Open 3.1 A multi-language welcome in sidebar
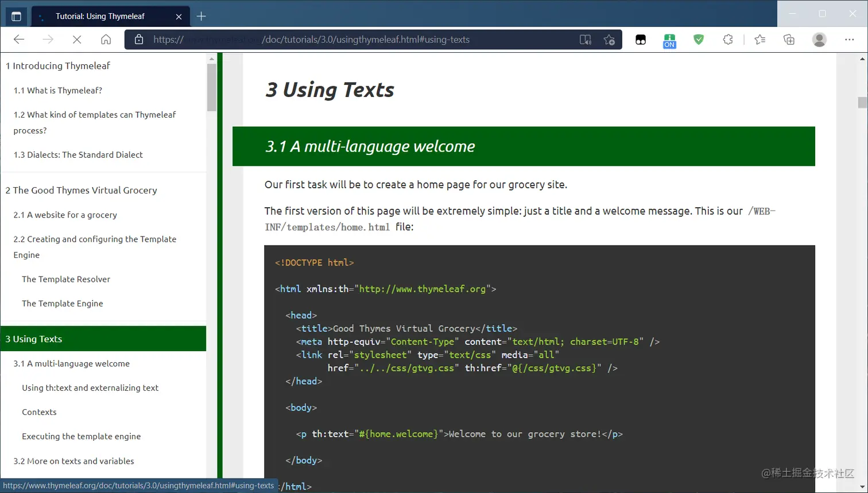The width and height of the screenshot is (868, 493). 71,364
